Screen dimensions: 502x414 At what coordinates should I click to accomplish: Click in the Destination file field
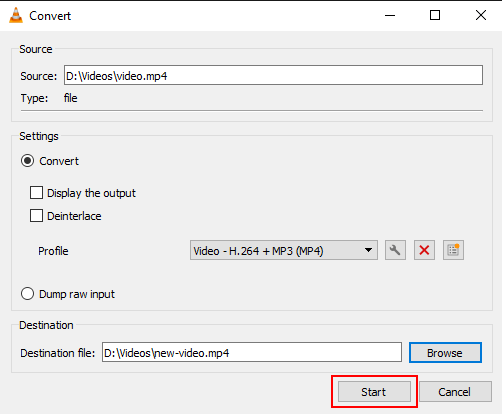252,352
